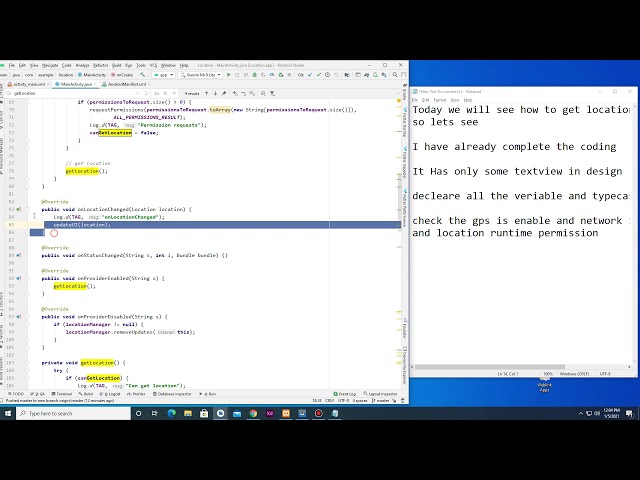Open the Xiaomi device selector dropdown
Screen dimensions: 640x480
(200, 75)
